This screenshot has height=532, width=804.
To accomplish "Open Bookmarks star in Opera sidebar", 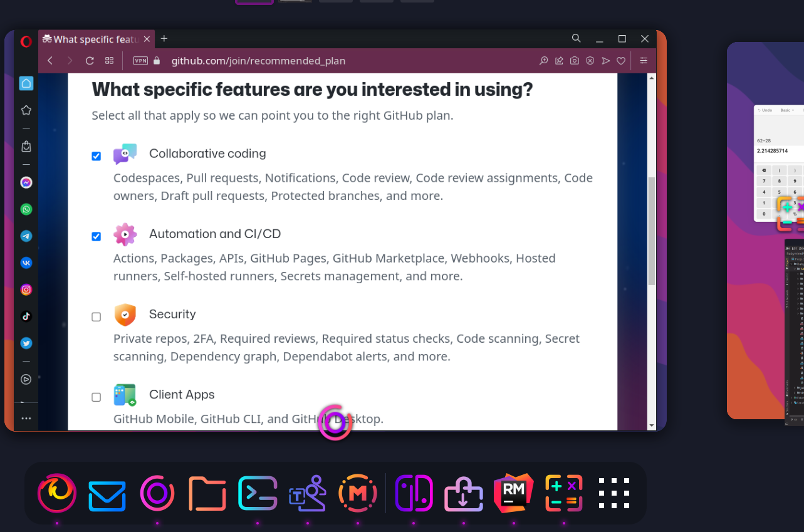I will (26, 110).
